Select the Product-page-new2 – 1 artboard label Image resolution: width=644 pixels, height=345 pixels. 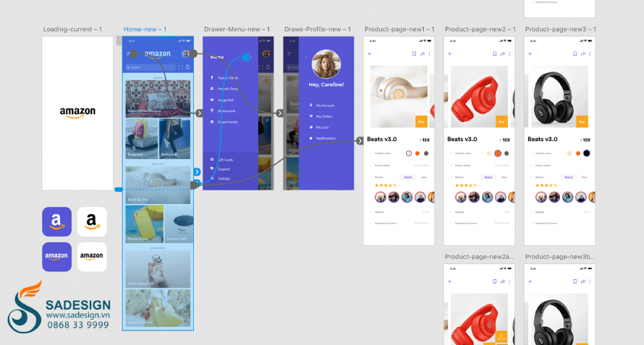(x=480, y=29)
